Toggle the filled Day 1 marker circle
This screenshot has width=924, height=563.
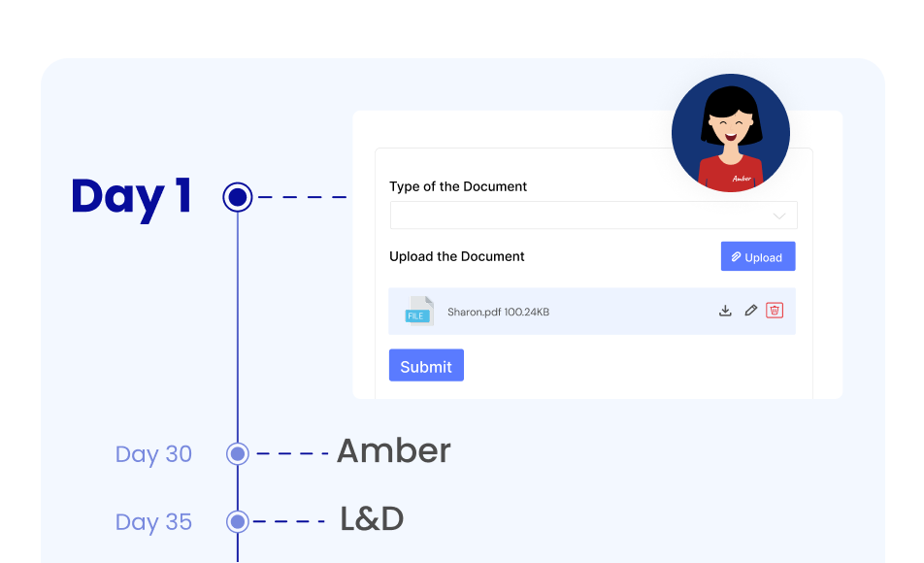pyautogui.click(x=236, y=196)
